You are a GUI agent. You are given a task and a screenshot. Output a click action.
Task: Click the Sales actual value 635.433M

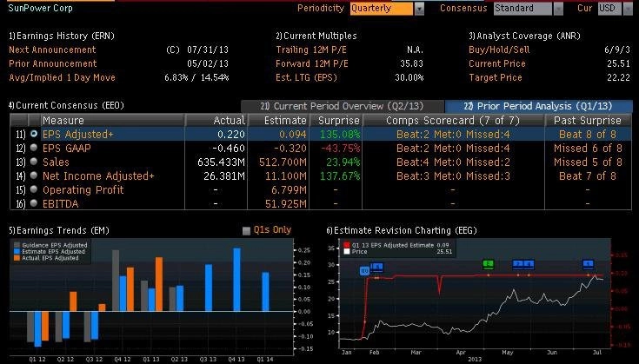point(221,162)
